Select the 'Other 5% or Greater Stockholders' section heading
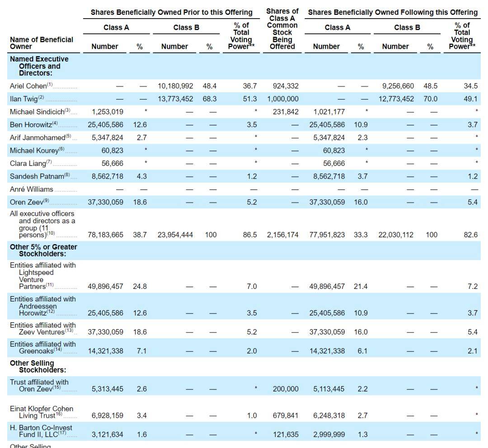Screen dimensions: 488x448 click(x=43, y=250)
